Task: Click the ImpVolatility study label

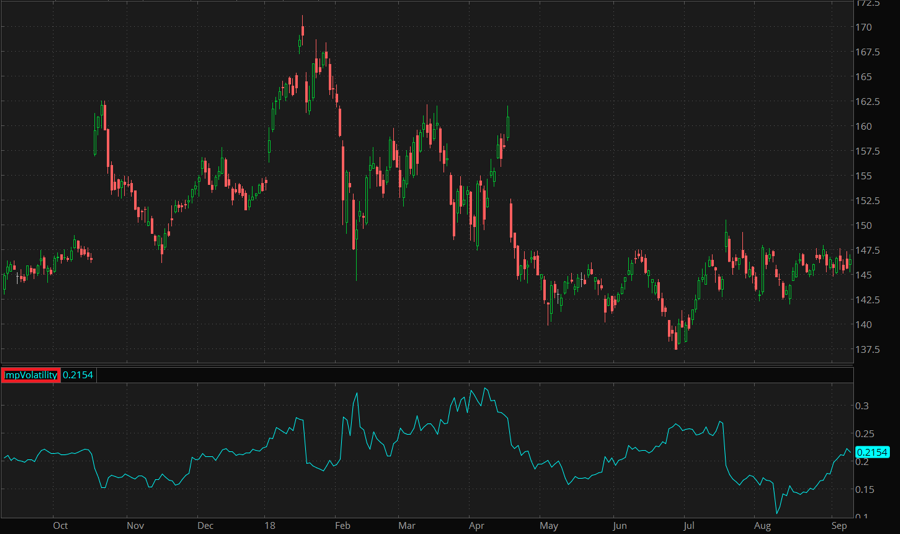Action: click(x=31, y=375)
